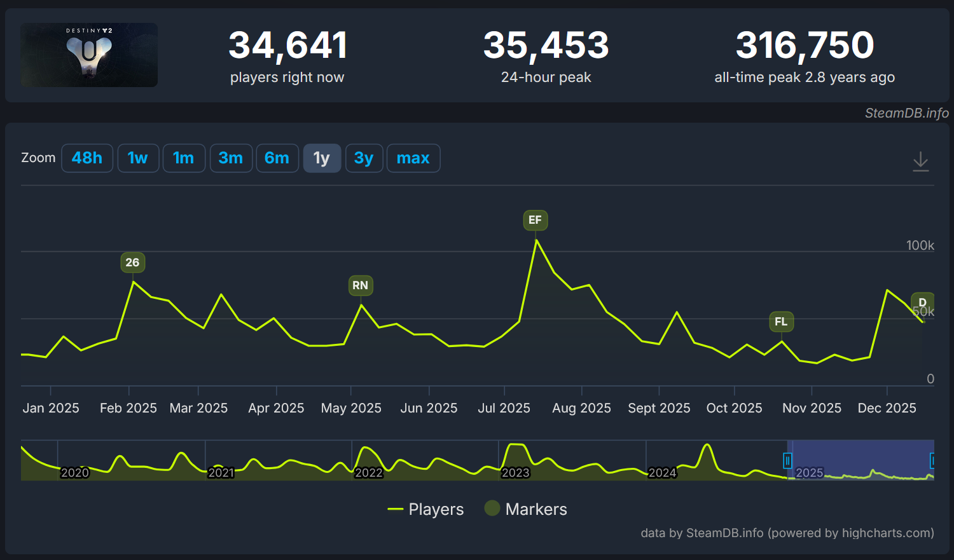
Task: Click the Feb 2025 axis label
Action: 128,408
